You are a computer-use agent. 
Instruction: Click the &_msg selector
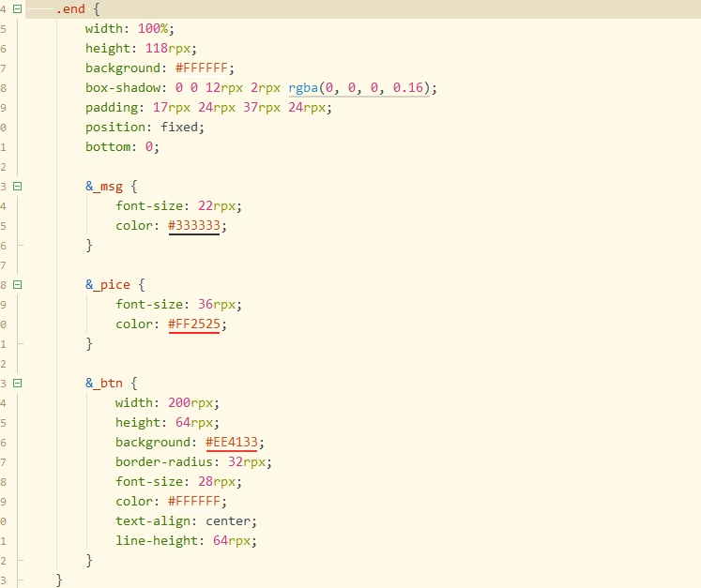pyautogui.click(x=104, y=187)
